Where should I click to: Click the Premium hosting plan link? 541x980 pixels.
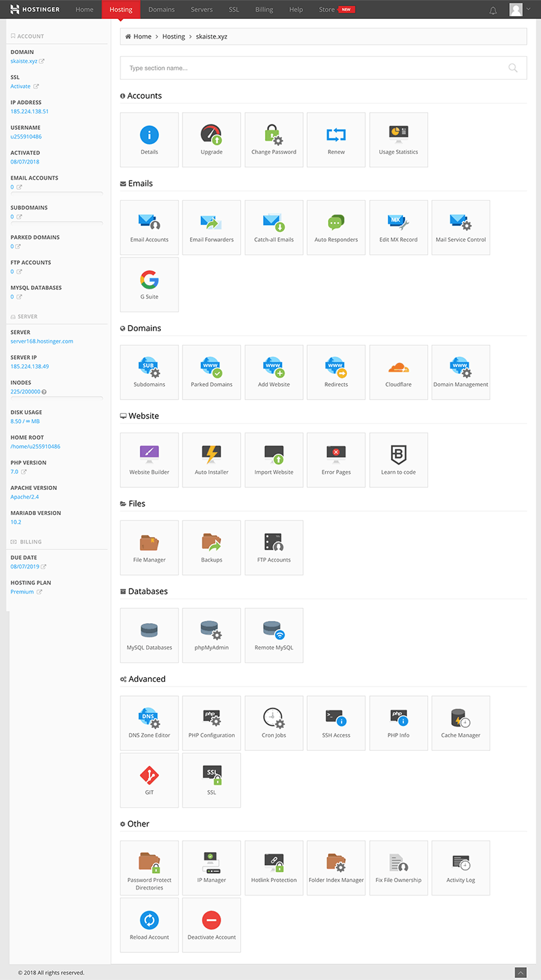22,591
